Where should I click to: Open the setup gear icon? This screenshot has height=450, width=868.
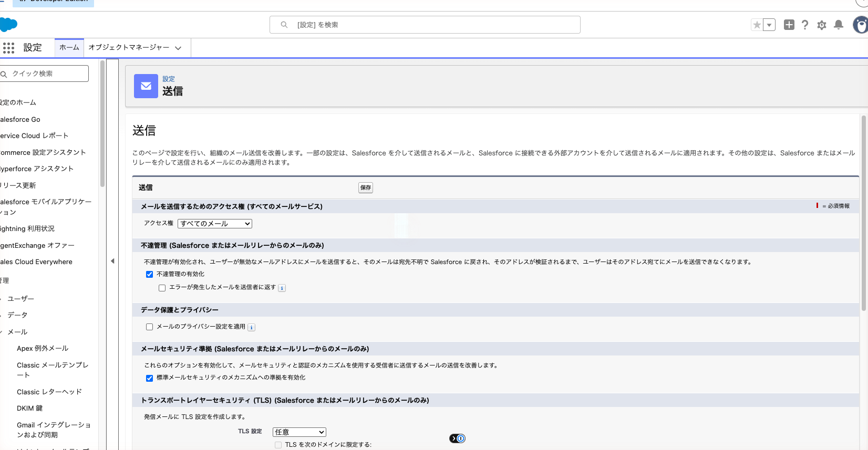point(822,25)
